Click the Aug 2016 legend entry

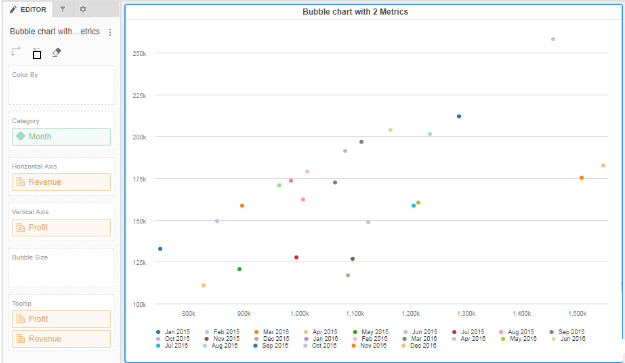[220, 345]
